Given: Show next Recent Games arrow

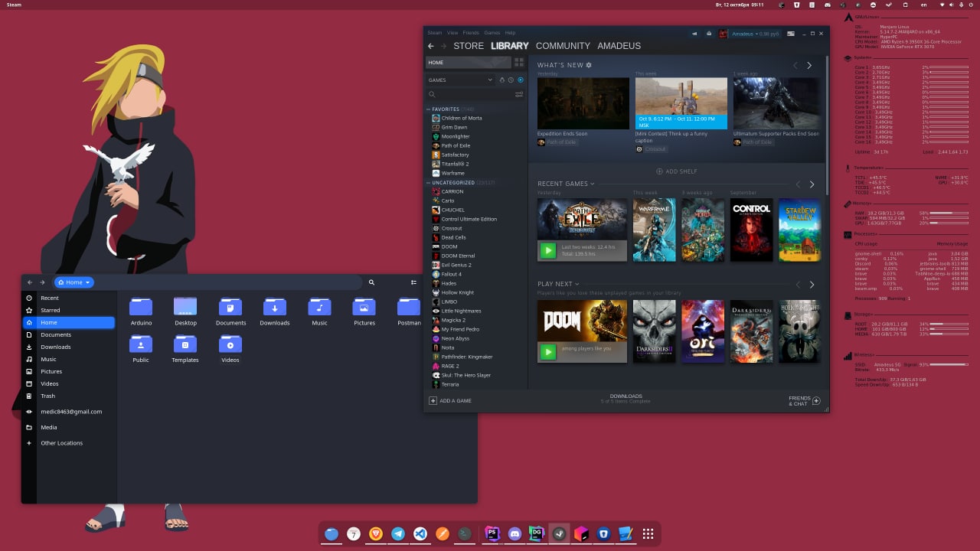Looking at the screenshot, I should 812,184.
